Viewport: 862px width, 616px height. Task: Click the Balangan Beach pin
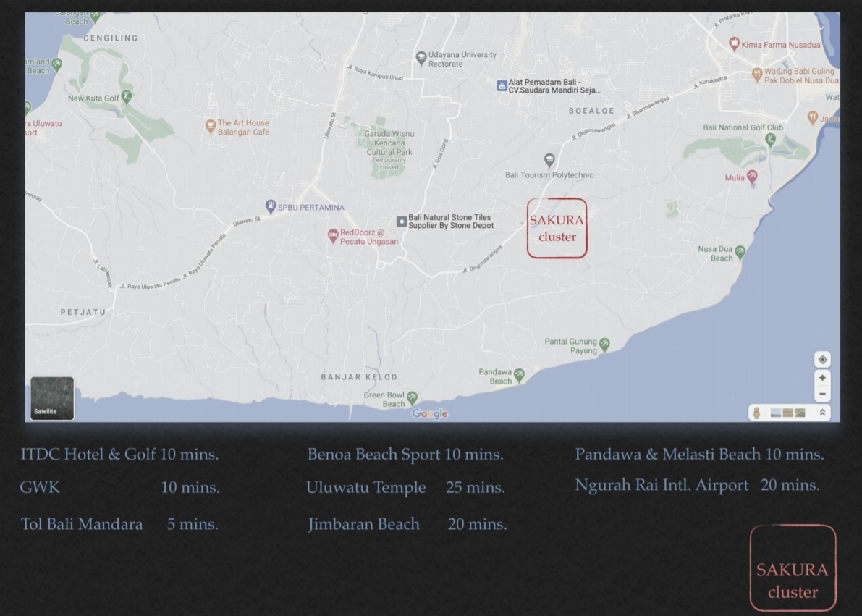(x=95, y=17)
